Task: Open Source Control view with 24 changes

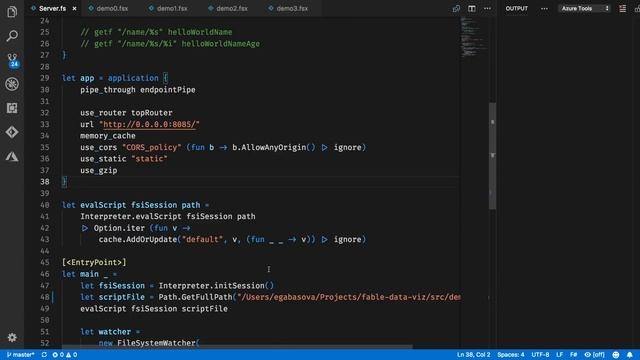Action: (x=12, y=60)
